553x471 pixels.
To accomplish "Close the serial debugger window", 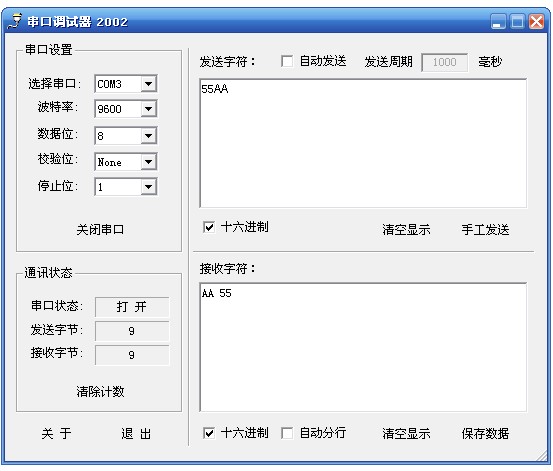I will [x=536, y=22].
